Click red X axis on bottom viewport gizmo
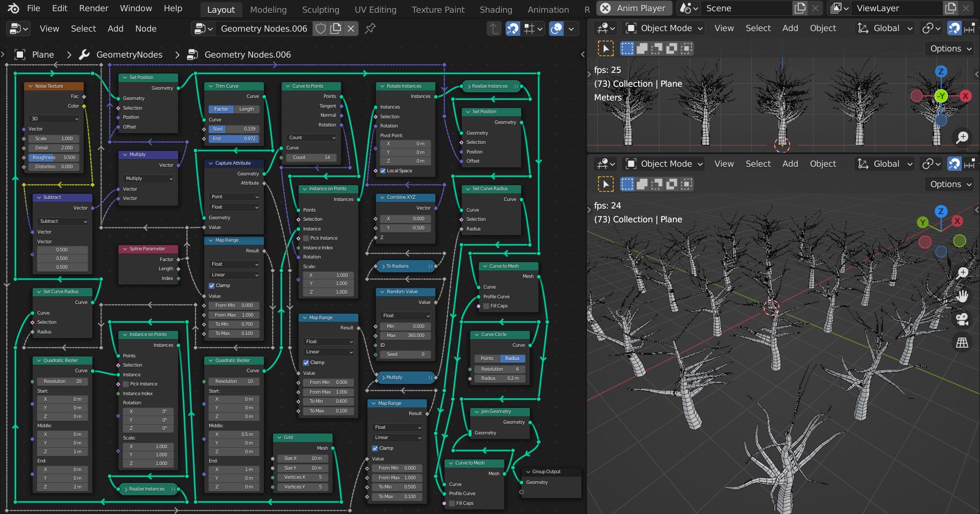Viewport: 980px width, 514px height. pos(957,221)
